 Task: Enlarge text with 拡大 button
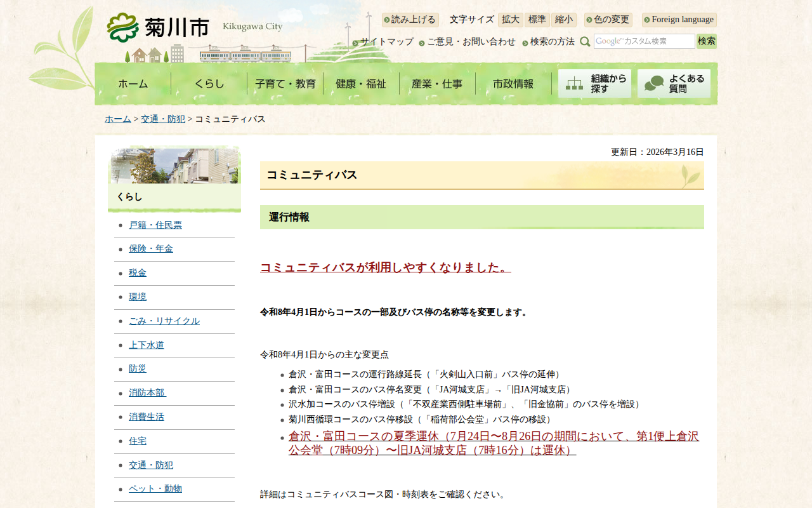click(x=511, y=20)
